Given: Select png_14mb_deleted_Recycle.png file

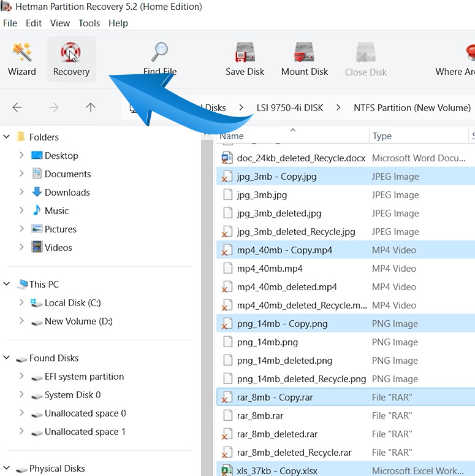Looking at the screenshot, I should (346, 379).
